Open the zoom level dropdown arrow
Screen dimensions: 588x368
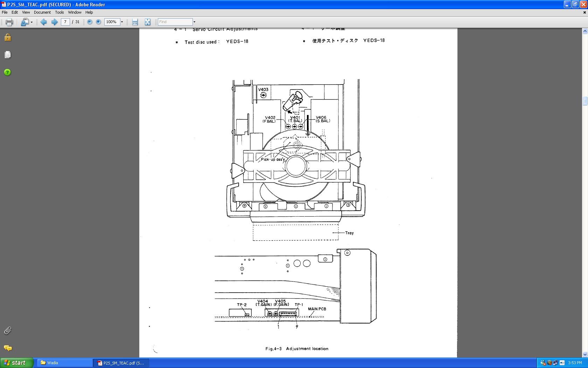pos(122,22)
